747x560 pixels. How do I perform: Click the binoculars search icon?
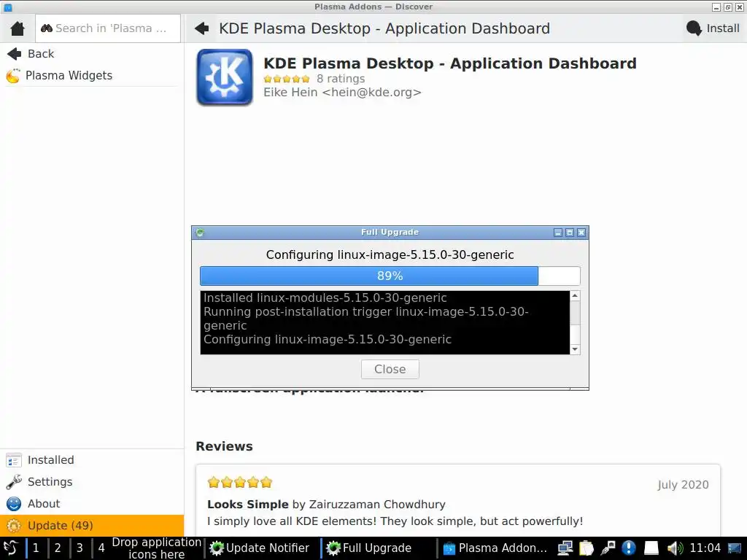[47, 28]
